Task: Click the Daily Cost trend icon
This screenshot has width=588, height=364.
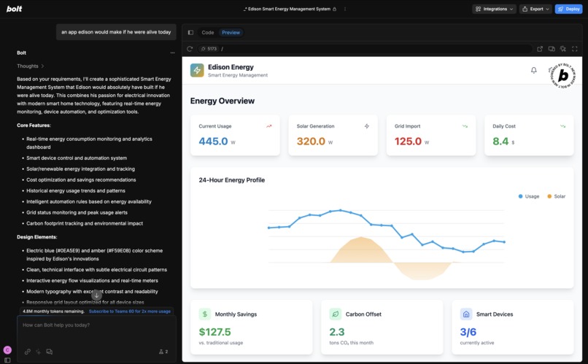Action: (x=563, y=126)
